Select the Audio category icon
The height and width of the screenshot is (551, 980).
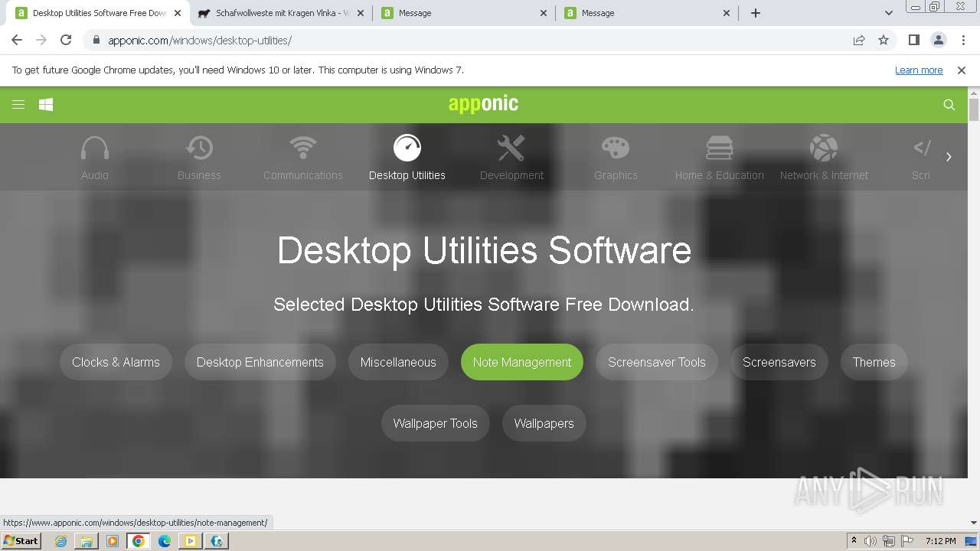point(95,148)
